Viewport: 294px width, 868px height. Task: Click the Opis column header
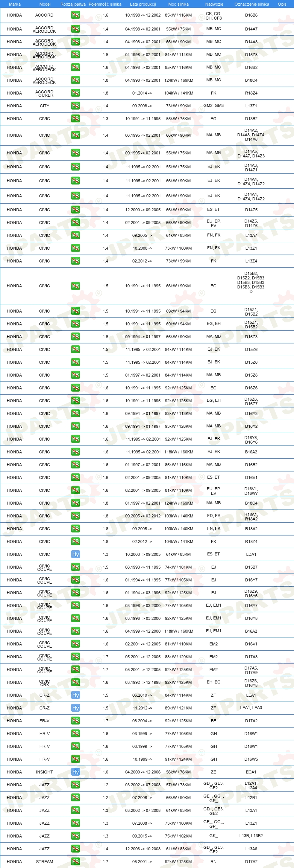[282, 4]
